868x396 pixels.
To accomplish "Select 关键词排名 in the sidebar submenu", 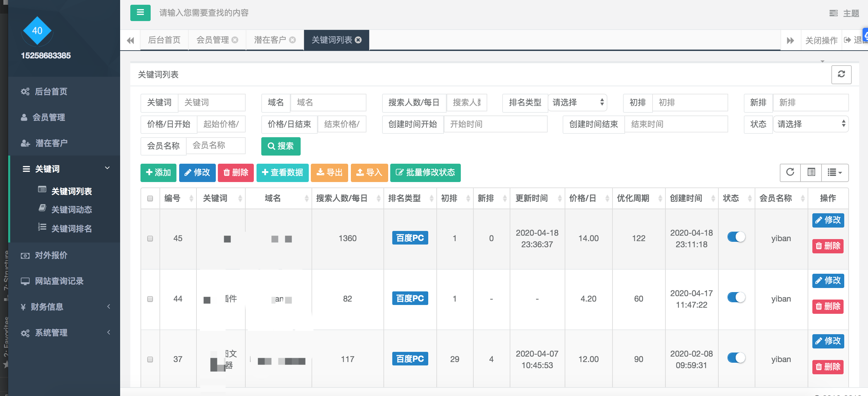I will point(71,229).
